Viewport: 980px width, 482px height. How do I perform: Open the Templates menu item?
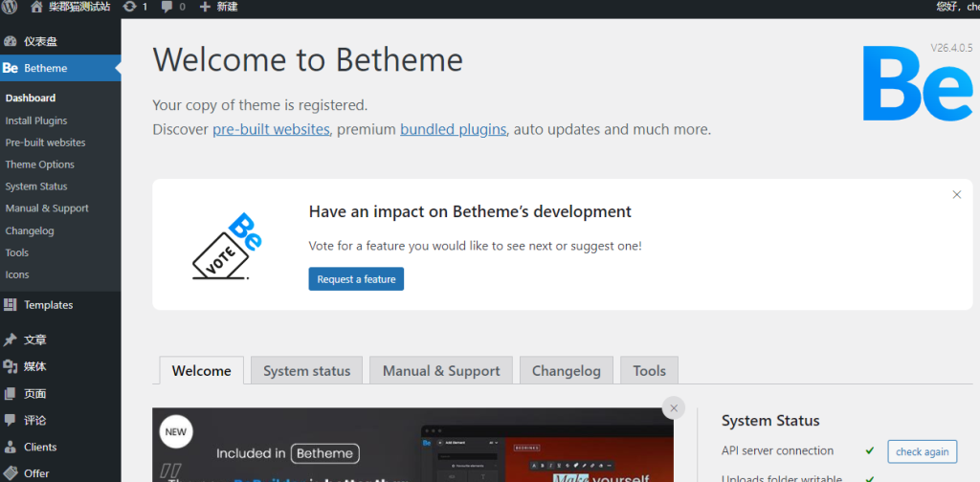[48, 305]
